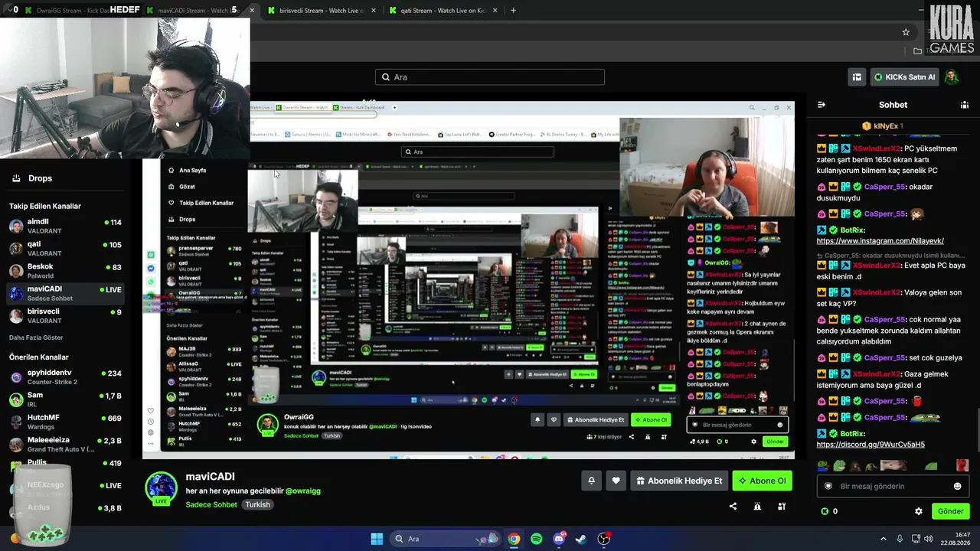Select maviCADI LIVE channel in sidebar
980x551 pixels.
(65, 293)
